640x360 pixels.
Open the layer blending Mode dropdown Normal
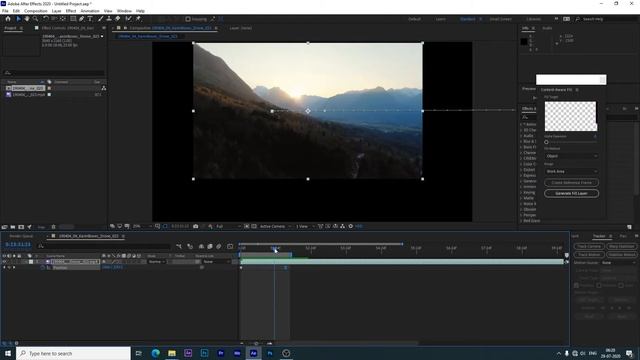(157, 262)
